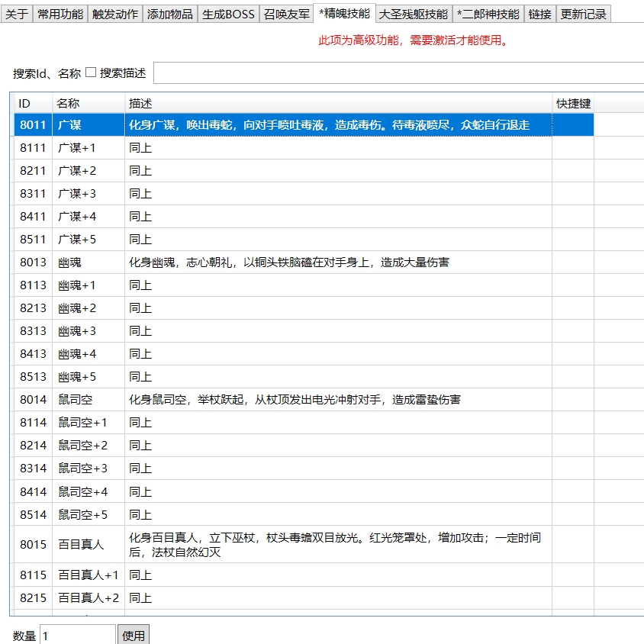Focus the search Id/名称 input box
Screen dimensions: 644x644
click(399, 73)
